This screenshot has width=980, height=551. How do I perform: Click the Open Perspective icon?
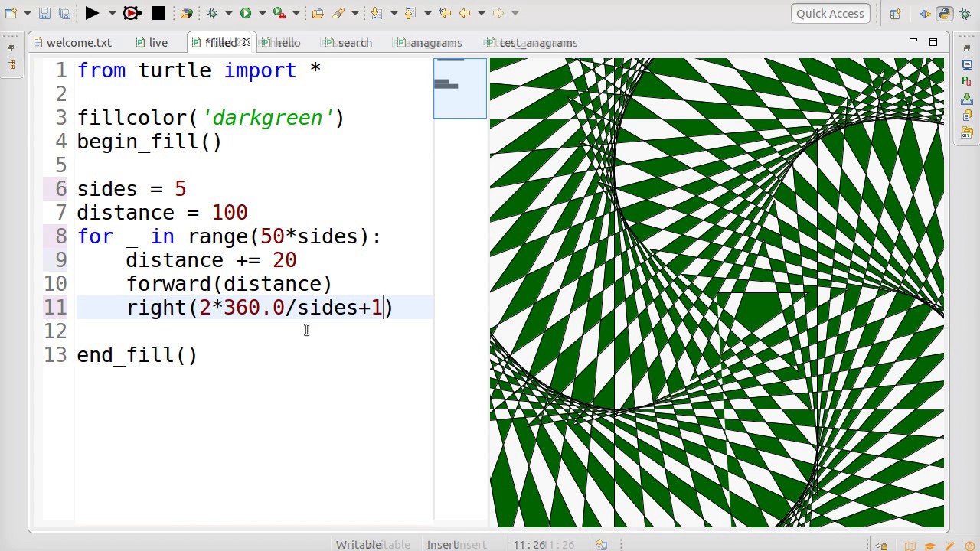click(x=895, y=14)
